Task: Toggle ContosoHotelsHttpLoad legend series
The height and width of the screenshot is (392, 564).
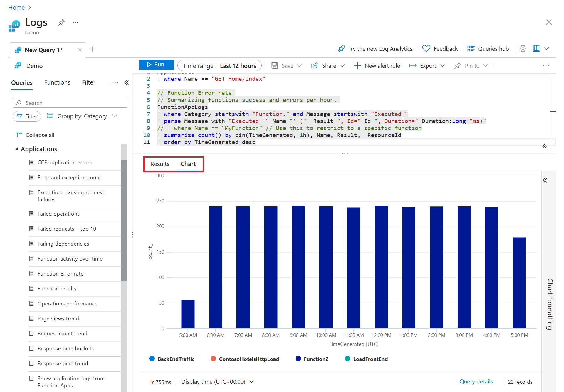Action: (249, 359)
